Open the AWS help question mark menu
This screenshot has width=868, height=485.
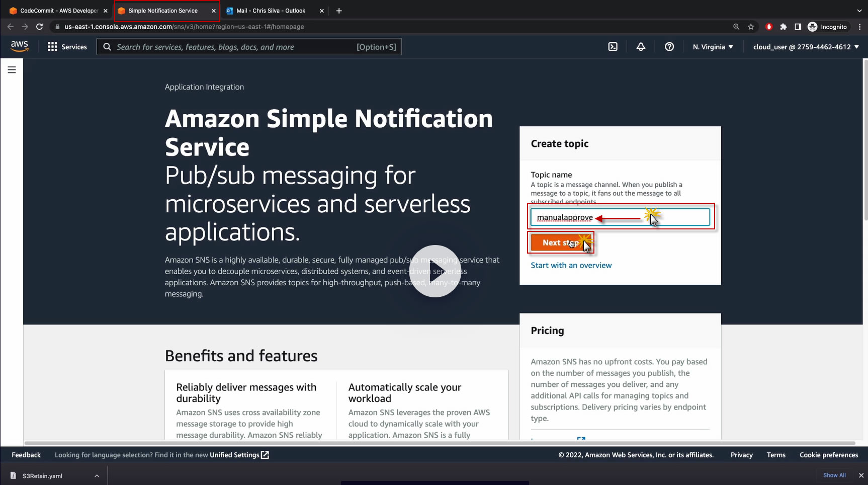coord(669,47)
